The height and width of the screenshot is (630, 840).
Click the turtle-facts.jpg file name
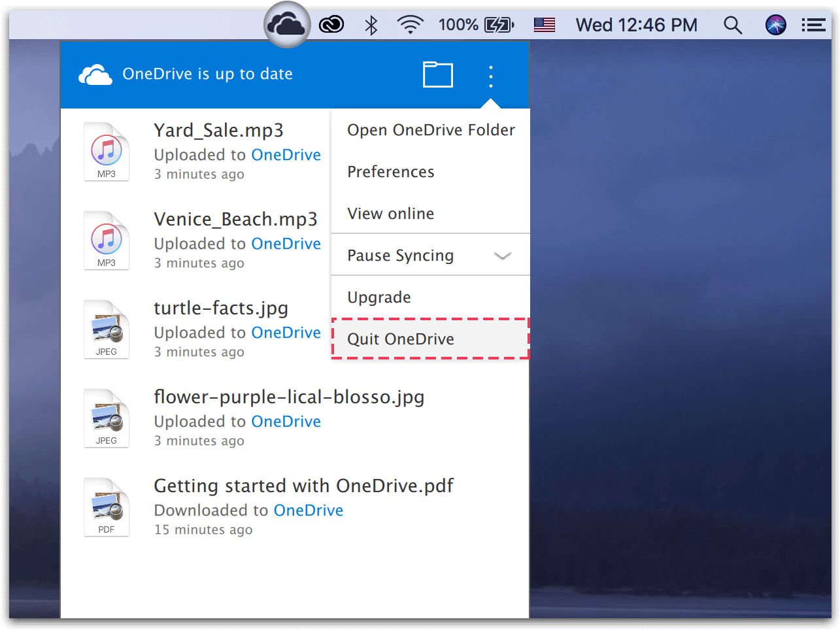221,308
